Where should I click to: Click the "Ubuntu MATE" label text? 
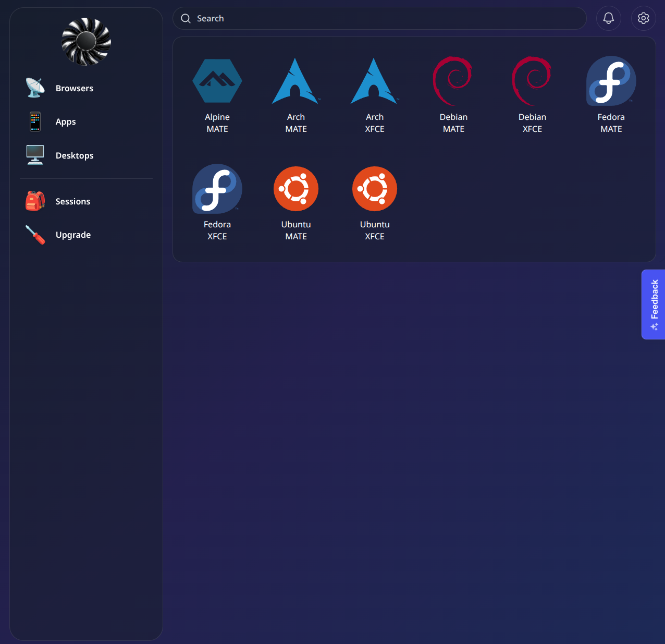tap(296, 230)
